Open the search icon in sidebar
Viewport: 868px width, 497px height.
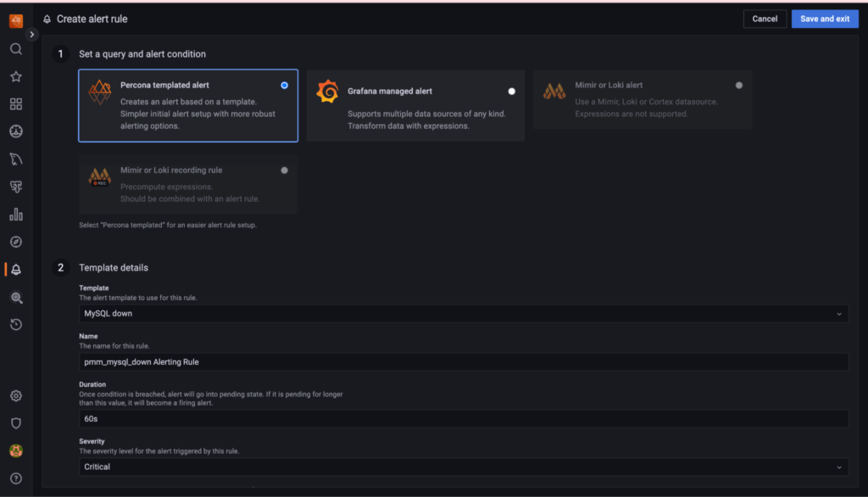pyautogui.click(x=16, y=49)
